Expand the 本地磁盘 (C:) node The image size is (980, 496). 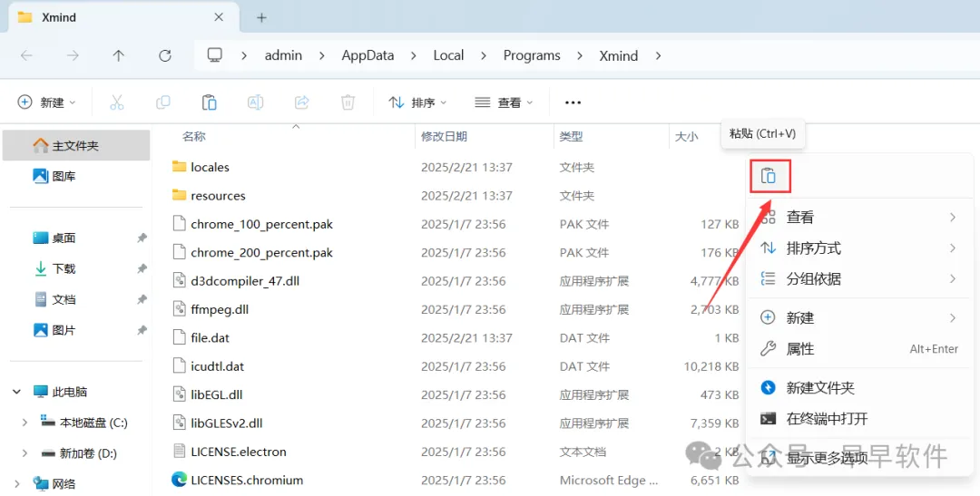(24, 423)
